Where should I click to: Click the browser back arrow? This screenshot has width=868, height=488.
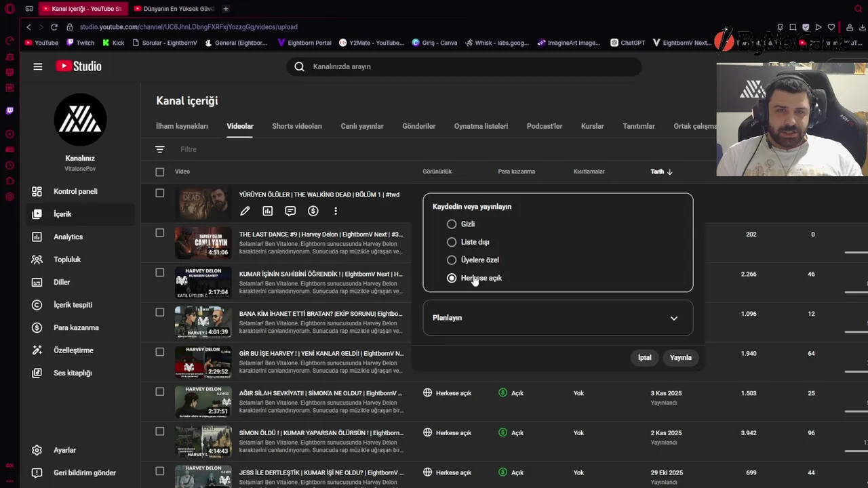pyautogui.click(x=28, y=27)
